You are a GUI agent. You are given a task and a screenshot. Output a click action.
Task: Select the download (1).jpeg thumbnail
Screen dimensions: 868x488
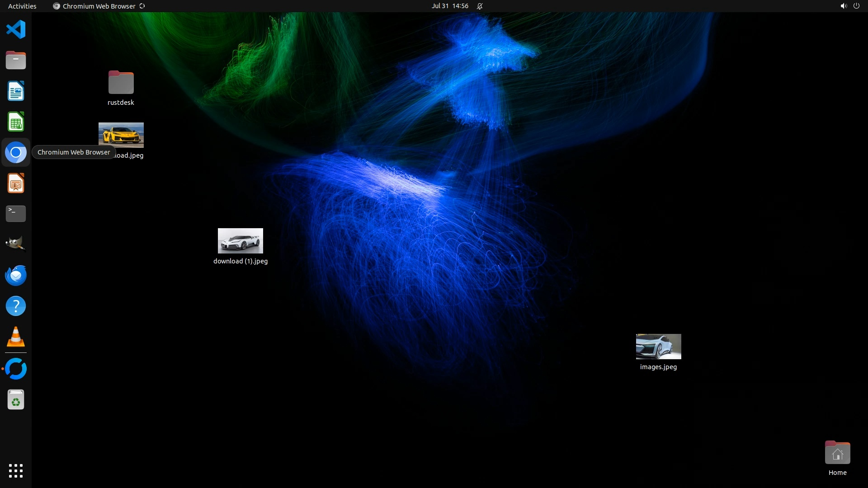(240, 241)
